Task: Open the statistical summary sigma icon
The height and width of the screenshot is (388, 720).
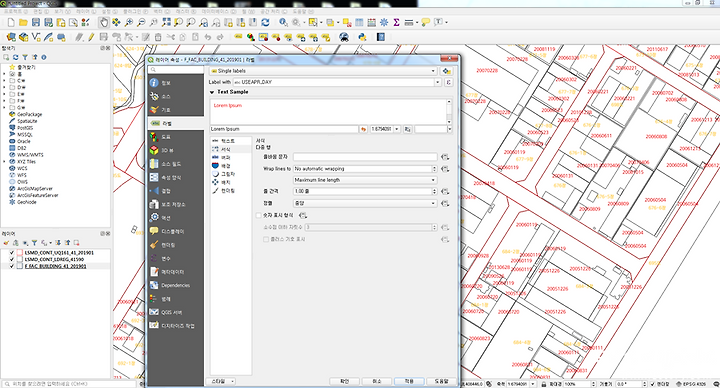Action: 396,22
